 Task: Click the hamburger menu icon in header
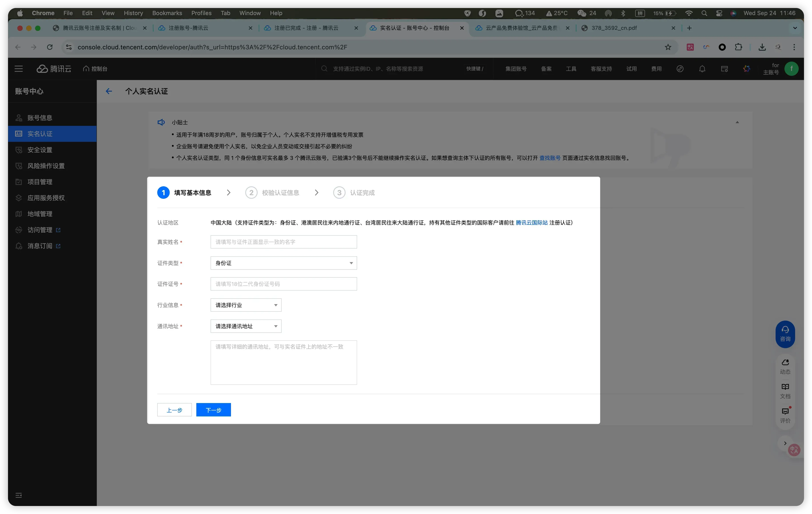pyautogui.click(x=19, y=69)
